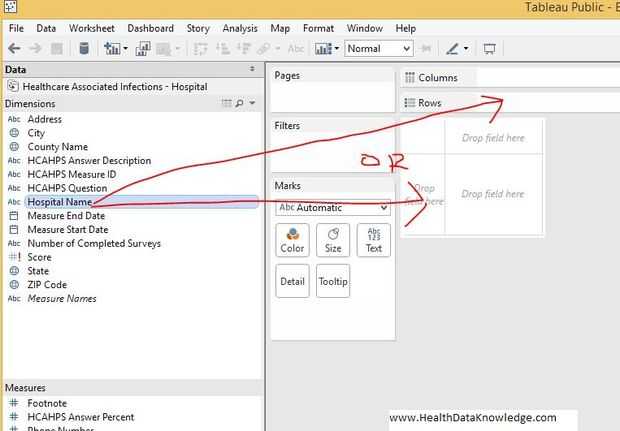Select the County Name dimension
This screenshot has width=620, height=431.
click(x=58, y=147)
